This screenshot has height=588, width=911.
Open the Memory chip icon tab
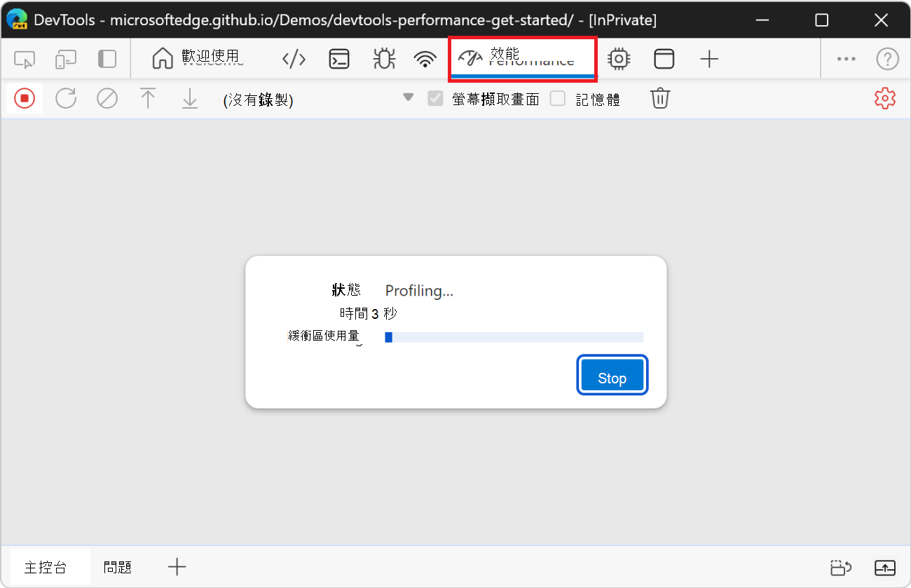click(x=619, y=60)
